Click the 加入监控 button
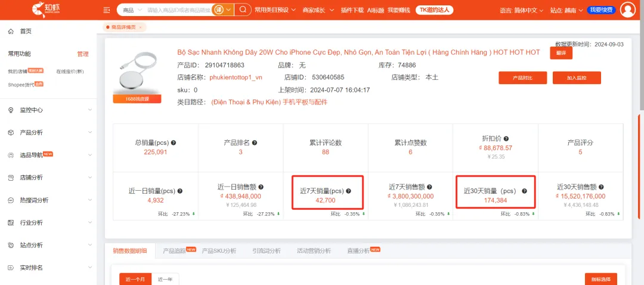The image size is (644, 285). [577, 78]
